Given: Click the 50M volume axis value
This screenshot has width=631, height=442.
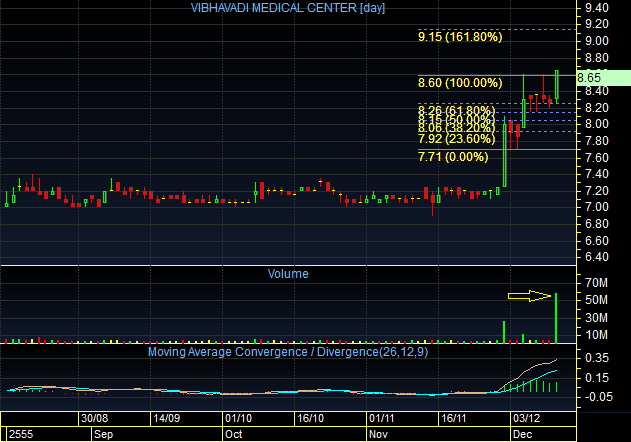Looking at the screenshot, I should [596, 300].
